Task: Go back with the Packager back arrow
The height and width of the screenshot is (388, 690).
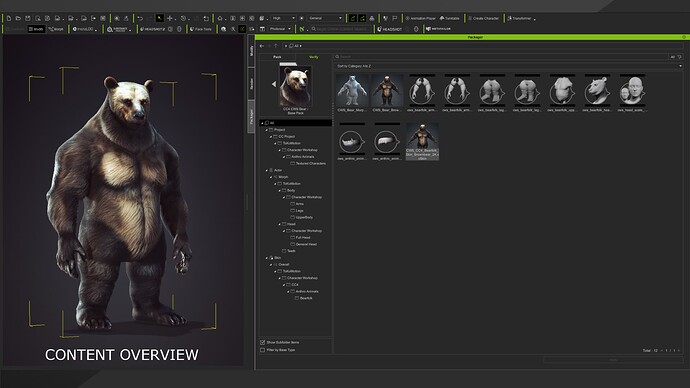Action: (x=262, y=46)
